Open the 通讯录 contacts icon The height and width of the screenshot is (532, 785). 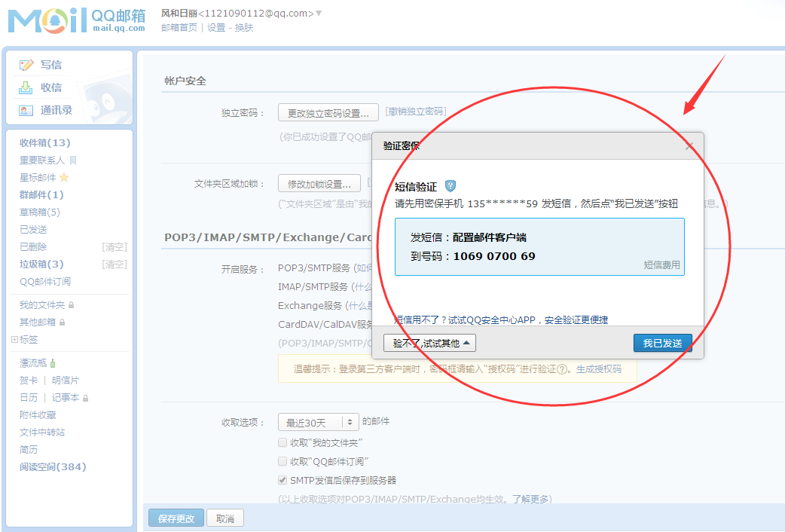tap(26, 111)
